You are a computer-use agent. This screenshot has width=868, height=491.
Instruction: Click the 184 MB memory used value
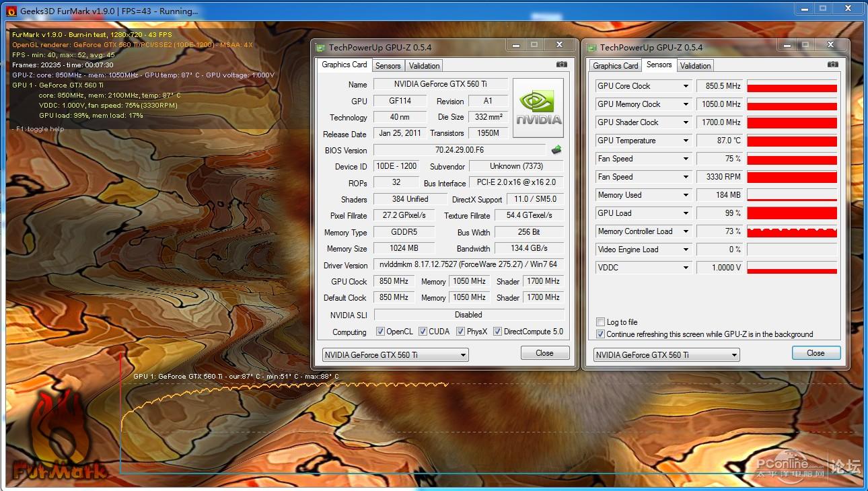point(719,195)
